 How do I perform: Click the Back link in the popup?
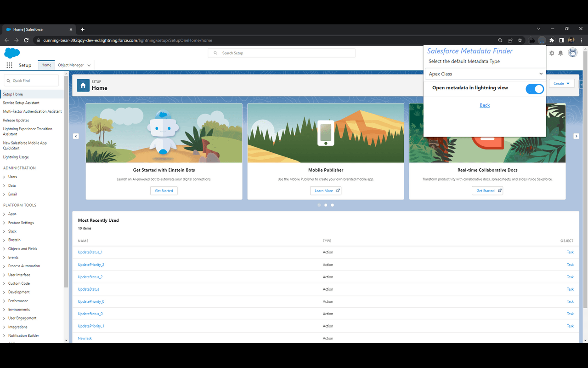pyautogui.click(x=485, y=105)
